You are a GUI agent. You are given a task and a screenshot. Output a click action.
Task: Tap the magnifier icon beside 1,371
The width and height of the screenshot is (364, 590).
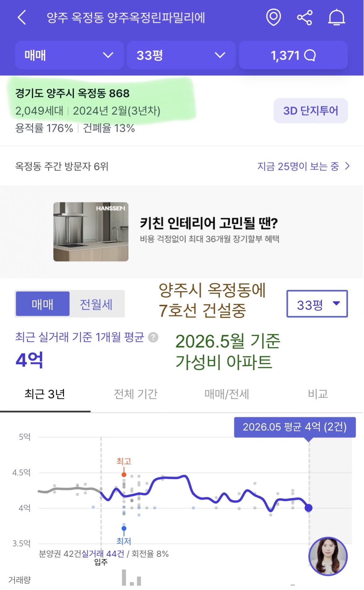pos(310,56)
